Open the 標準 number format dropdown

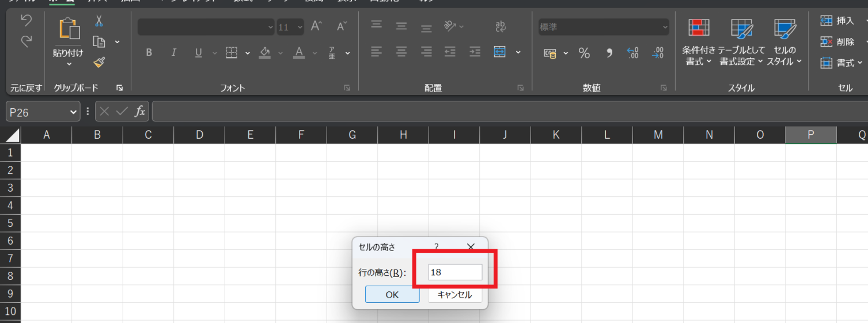click(x=665, y=26)
